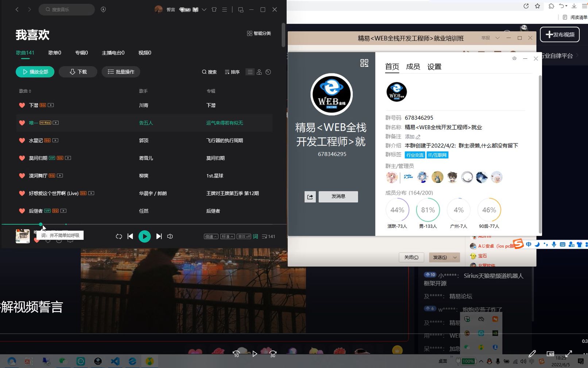
Task: Expand the 发送 send options arrow
Action: (x=454, y=257)
